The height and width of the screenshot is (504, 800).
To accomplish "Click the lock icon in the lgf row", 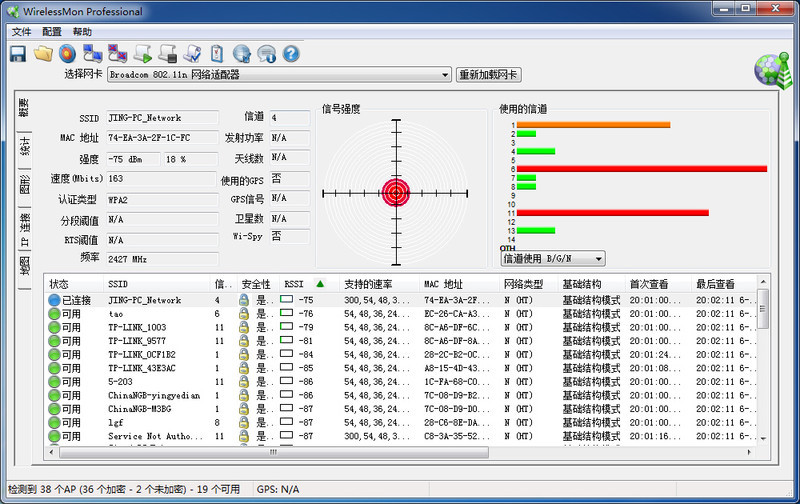I will coord(244,422).
